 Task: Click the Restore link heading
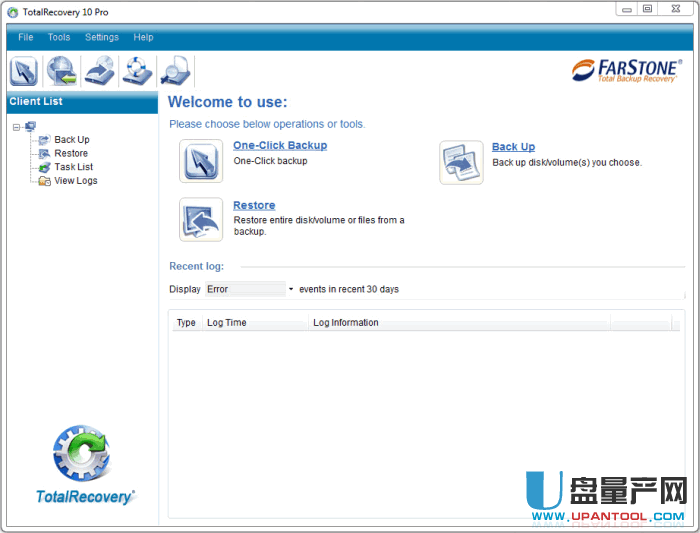click(x=254, y=205)
